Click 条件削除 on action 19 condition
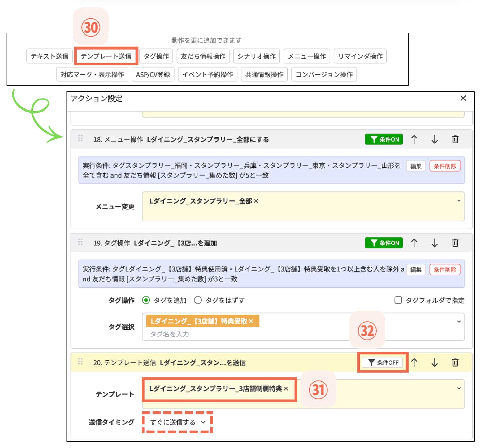 coord(445,270)
